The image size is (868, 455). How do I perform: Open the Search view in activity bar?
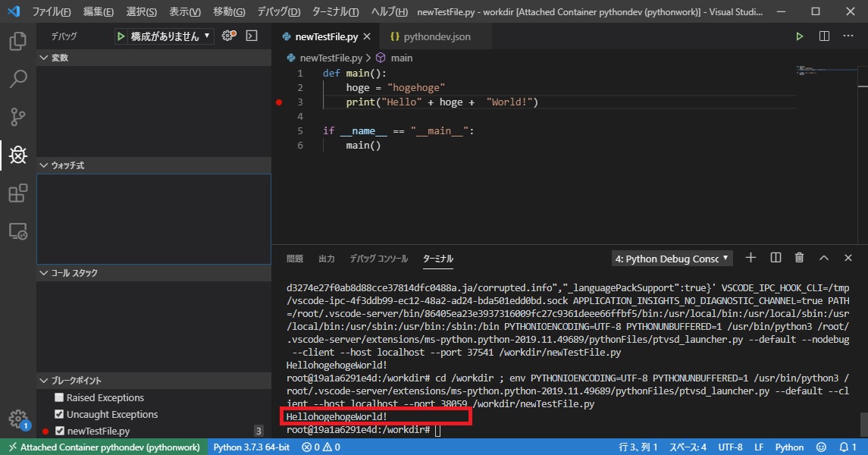point(17,79)
